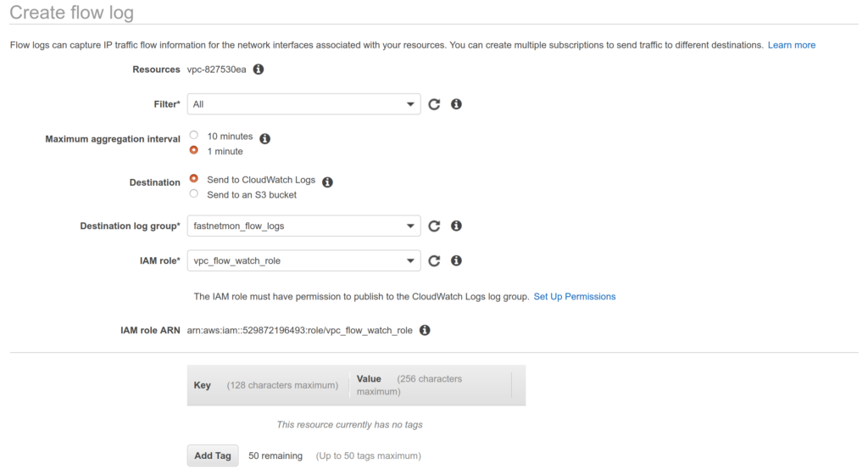Click the Add Tag button
This screenshot has width=868, height=475.
[x=213, y=455]
